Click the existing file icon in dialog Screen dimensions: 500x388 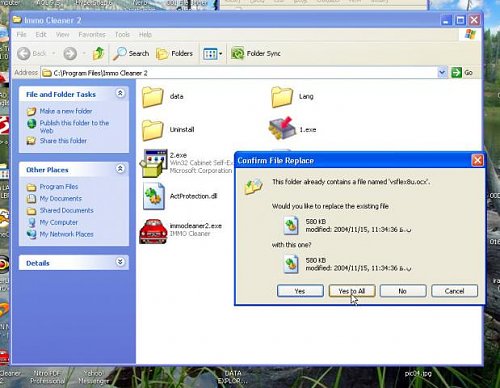pyautogui.click(x=291, y=225)
